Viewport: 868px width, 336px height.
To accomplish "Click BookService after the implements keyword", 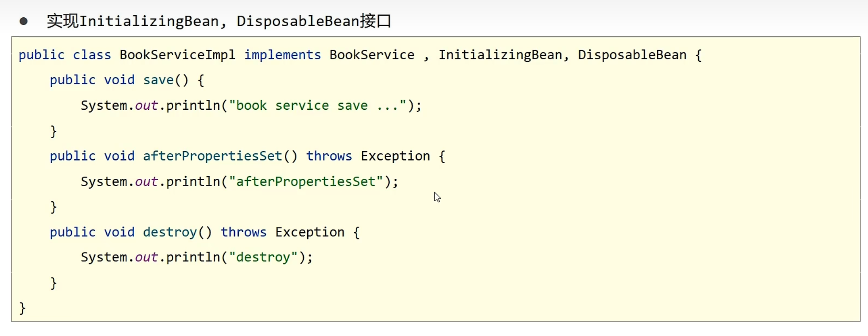I will (372, 55).
